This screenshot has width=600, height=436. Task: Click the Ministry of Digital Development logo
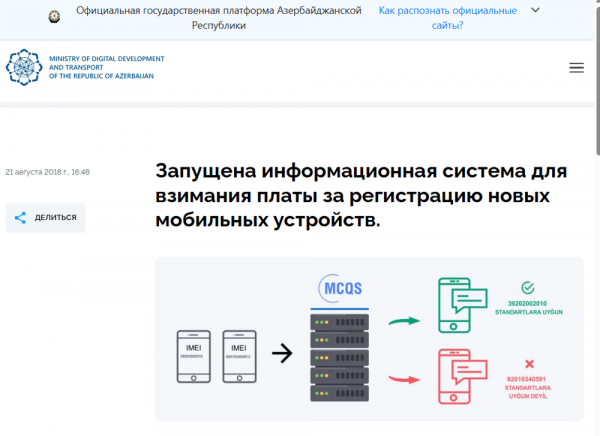point(85,67)
